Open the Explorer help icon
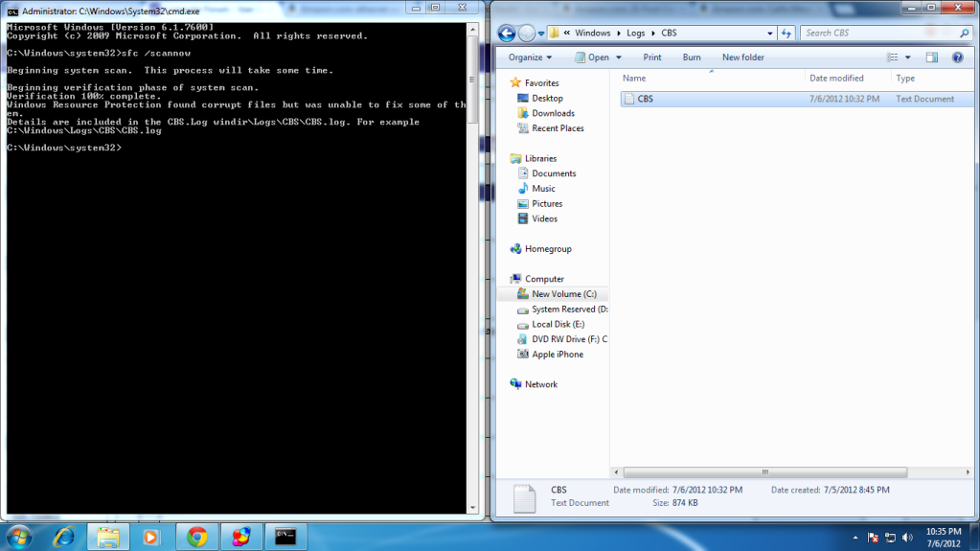Image resolution: width=980 pixels, height=551 pixels. point(957,57)
